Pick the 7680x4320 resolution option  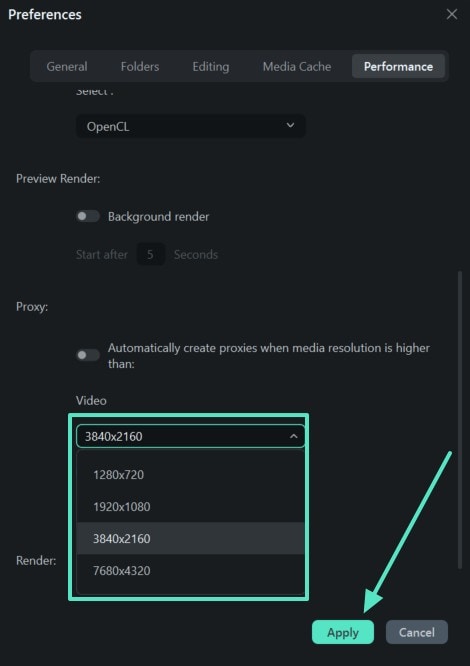tap(191, 570)
